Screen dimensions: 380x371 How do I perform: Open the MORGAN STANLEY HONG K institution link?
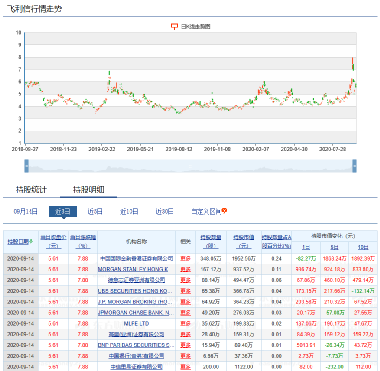133,269
